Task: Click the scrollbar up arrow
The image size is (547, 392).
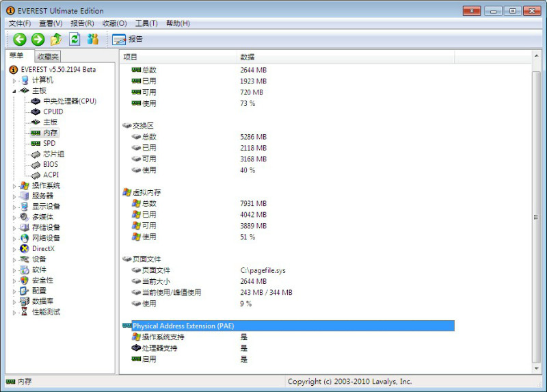Action: point(536,55)
